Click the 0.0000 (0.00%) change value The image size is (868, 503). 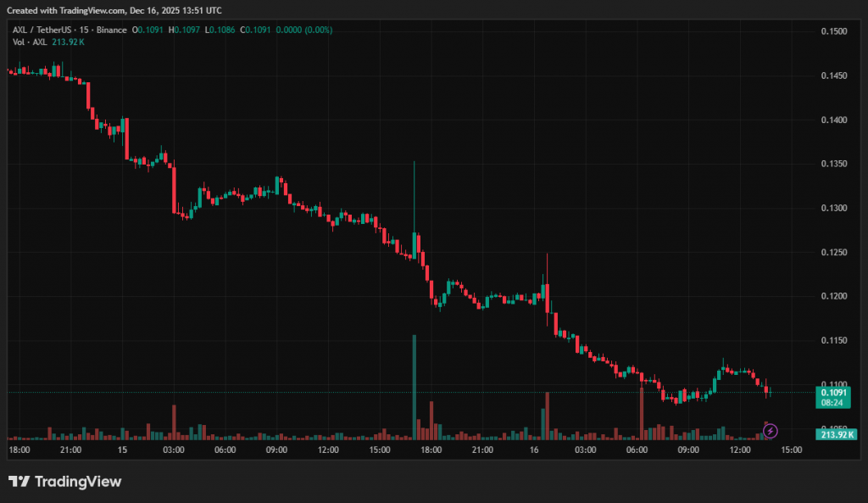pyautogui.click(x=305, y=30)
